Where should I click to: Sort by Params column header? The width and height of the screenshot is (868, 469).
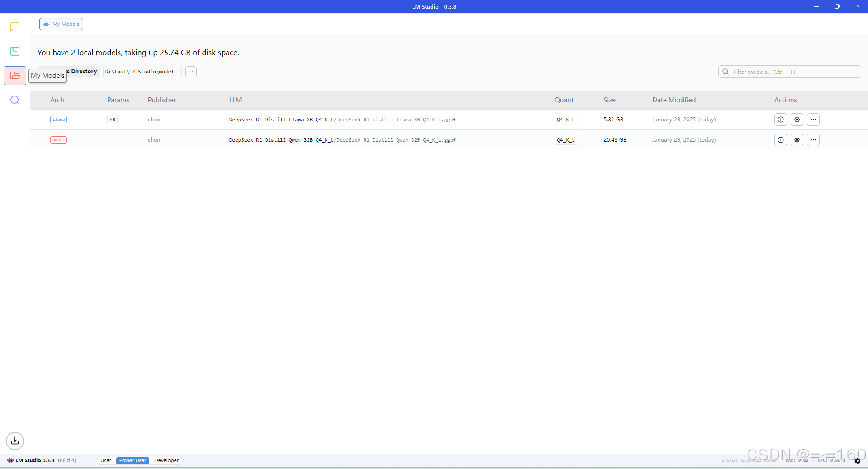tap(118, 100)
